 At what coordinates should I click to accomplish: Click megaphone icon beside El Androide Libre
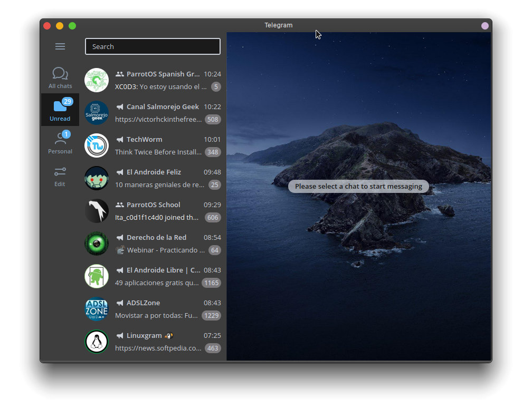point(120,270)
